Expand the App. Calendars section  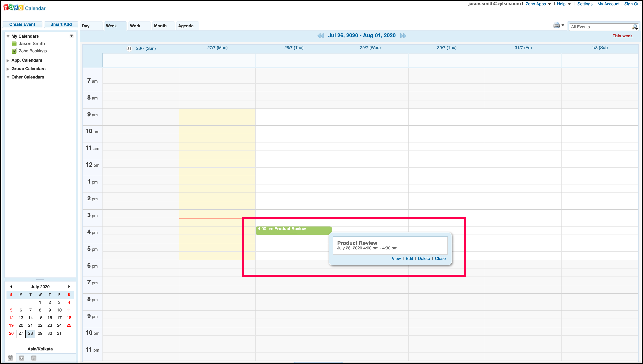click(x=8, y=61)
